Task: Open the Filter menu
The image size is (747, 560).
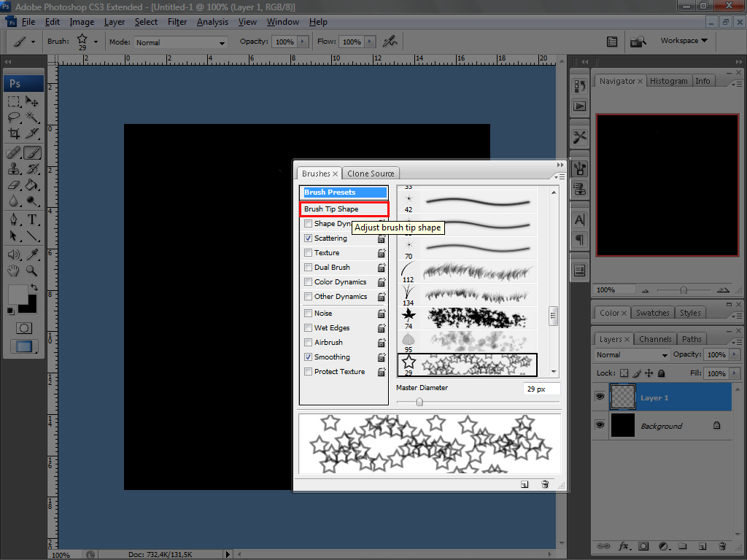Action: 177,22
